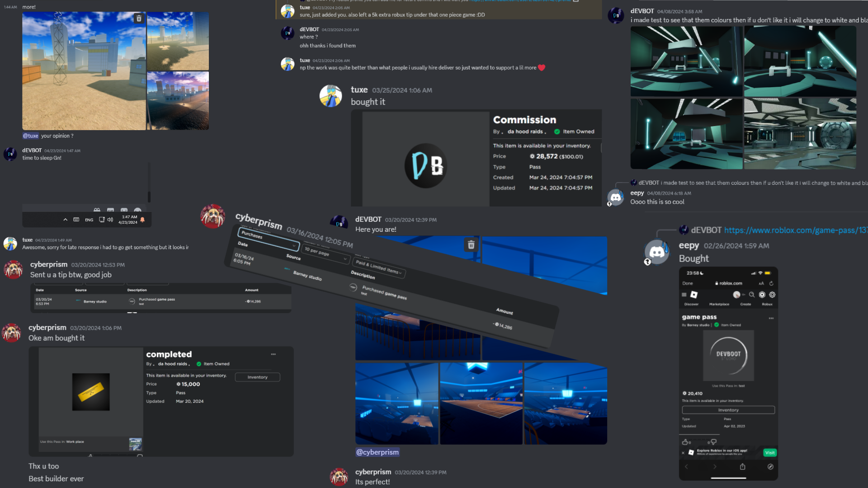This screenshot has height=488, width=868.
Task: Tap thumbs up on game pass page
Action: 685,442
